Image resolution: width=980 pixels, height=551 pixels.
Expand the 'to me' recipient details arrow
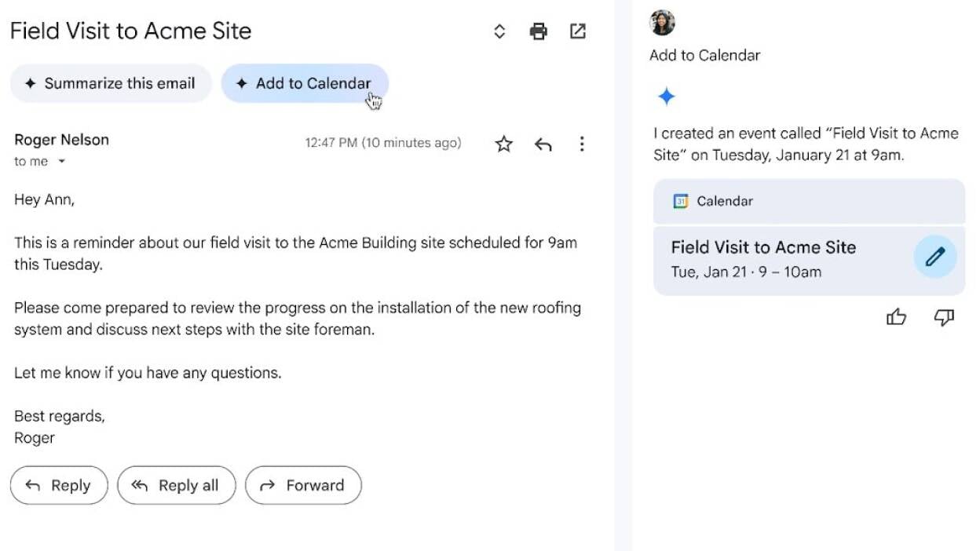click(62, 162)
